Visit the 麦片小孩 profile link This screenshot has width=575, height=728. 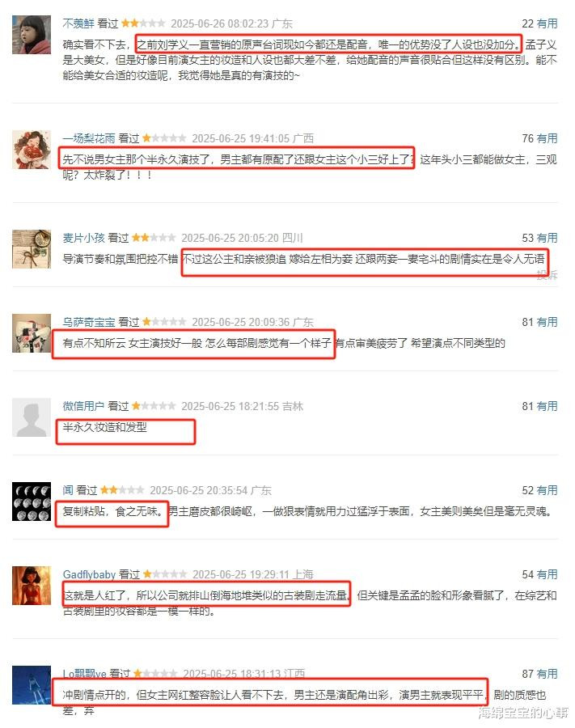click(83, 238)
